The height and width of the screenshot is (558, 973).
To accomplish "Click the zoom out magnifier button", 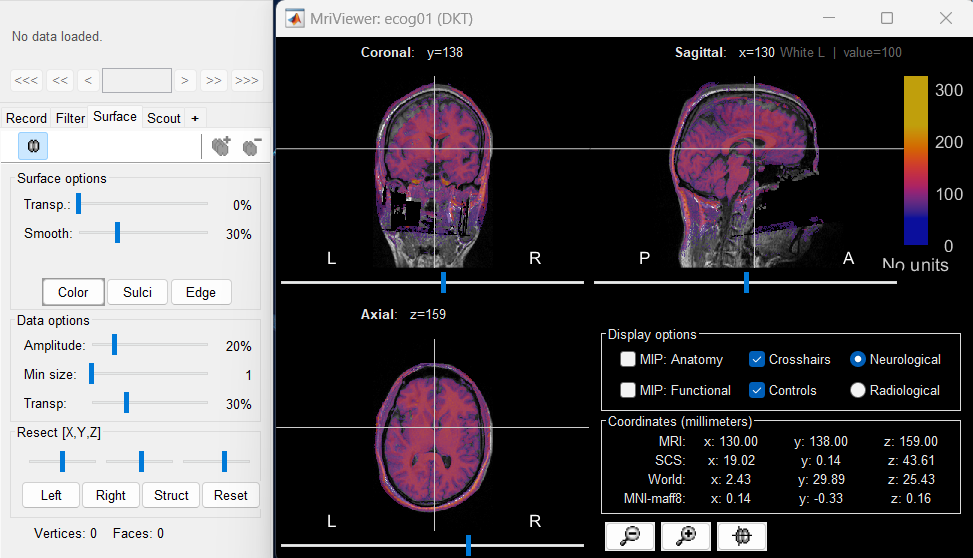I will coord(630,536).
